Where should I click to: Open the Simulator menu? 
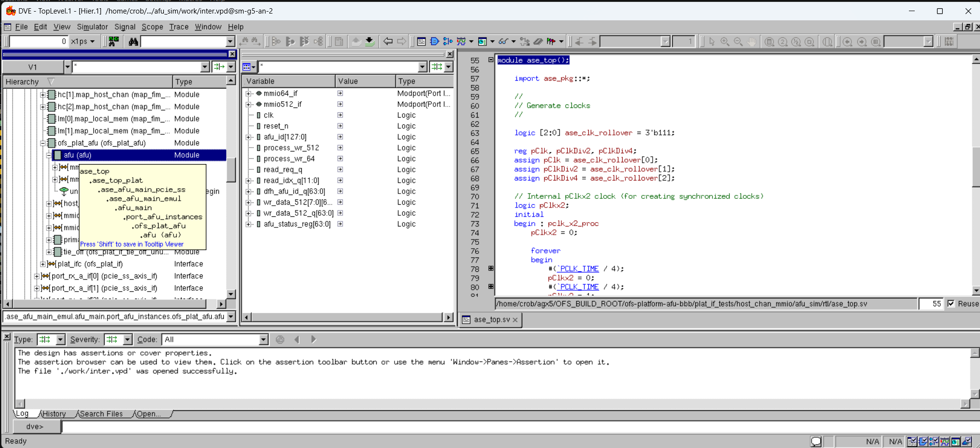pos(92,27)
